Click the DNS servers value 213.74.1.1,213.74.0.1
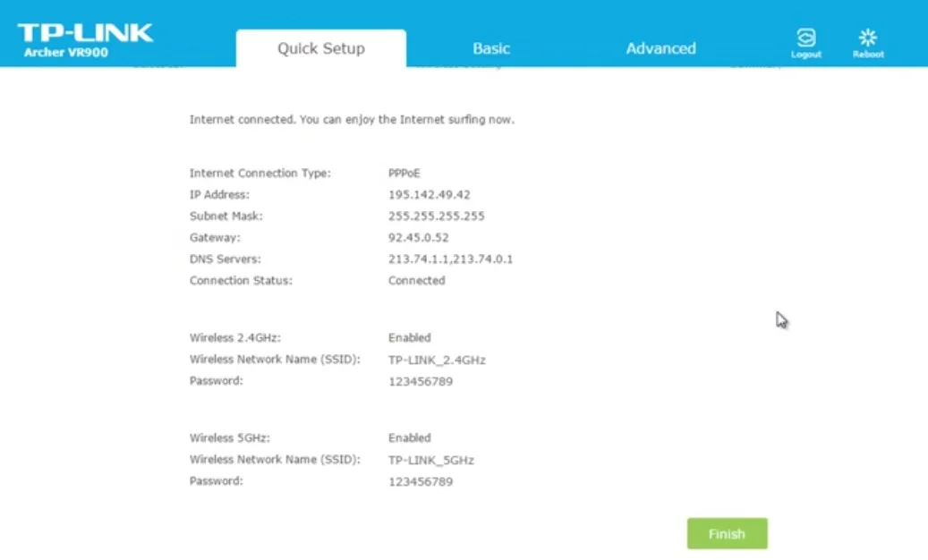928x560 pixels. pos(450,259)
